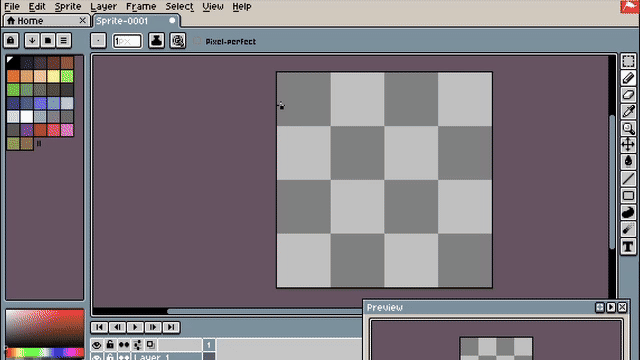Screen dimensions: 640x360
Task: Select the Move tool
Action: point(628,145)
